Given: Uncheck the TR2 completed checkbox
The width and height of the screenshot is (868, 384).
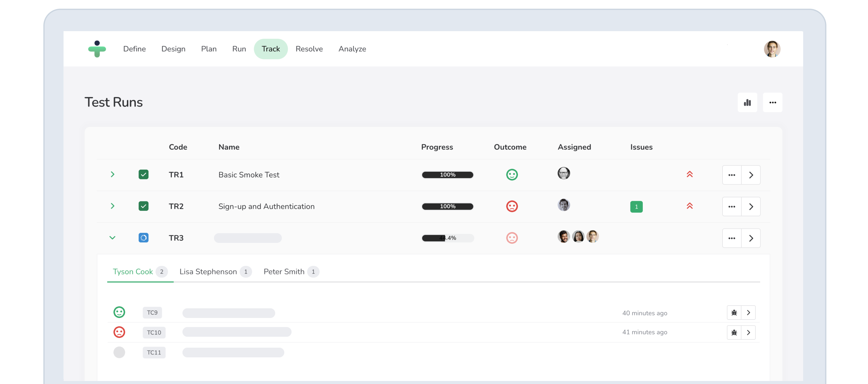Looking at the screenshot, I should 144,206.
